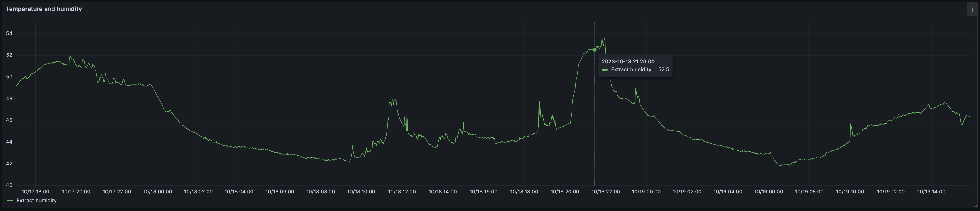980x211 pixels.
Task: Toggle the Extract humidity legend series
Action: coord(37,200)
